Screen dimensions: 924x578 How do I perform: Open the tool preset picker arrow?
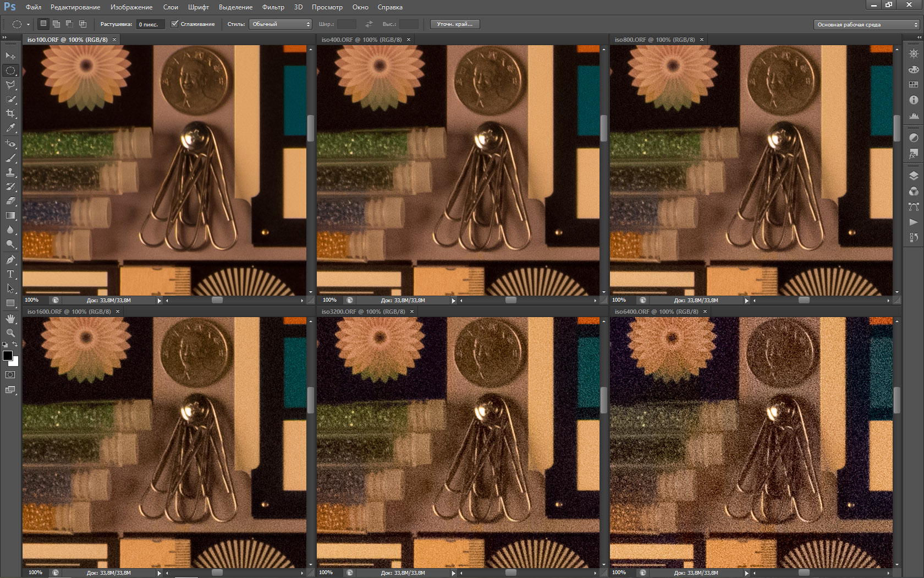click(x=28, y=24)
